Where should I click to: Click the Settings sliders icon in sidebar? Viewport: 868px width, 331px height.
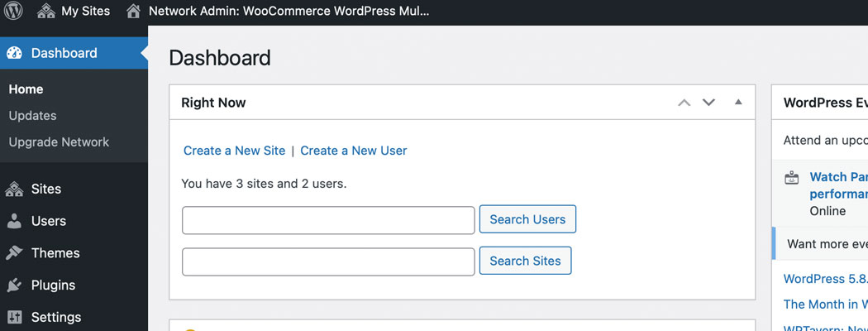[x=14, y=317]
